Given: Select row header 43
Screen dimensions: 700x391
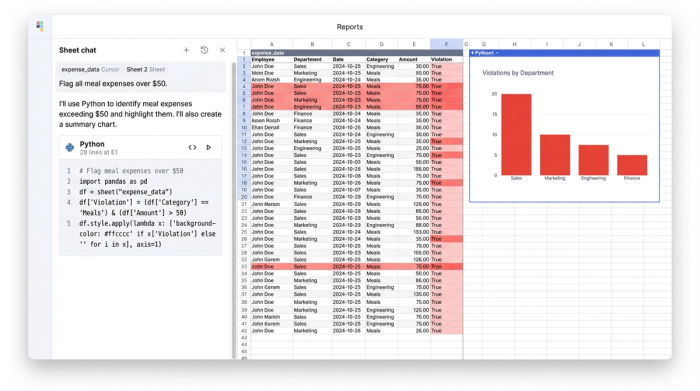Looking at the screenshot, I should tap(244, 338).
